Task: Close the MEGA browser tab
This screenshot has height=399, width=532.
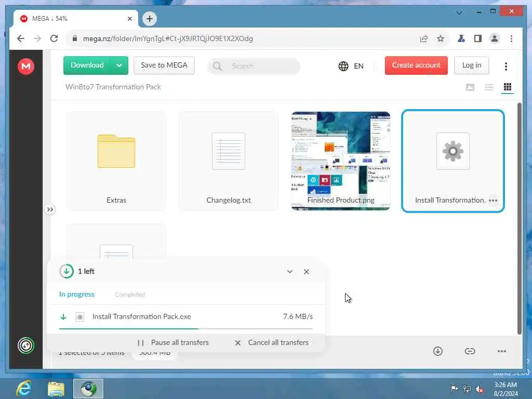Action: pyautogui.click(x=129, y=19)
